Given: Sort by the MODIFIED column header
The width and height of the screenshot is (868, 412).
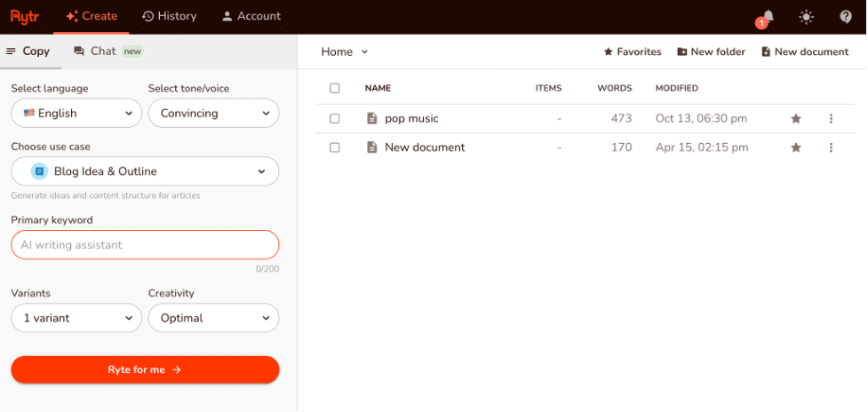Looking at the screenshot, I should click(x=676, y=89).
